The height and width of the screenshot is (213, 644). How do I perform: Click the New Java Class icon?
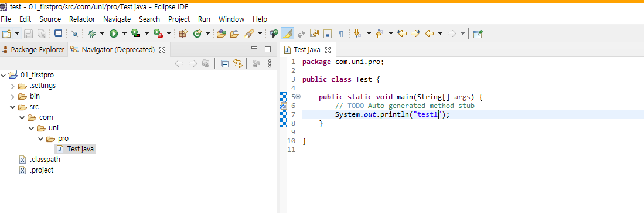click(197, 33)
